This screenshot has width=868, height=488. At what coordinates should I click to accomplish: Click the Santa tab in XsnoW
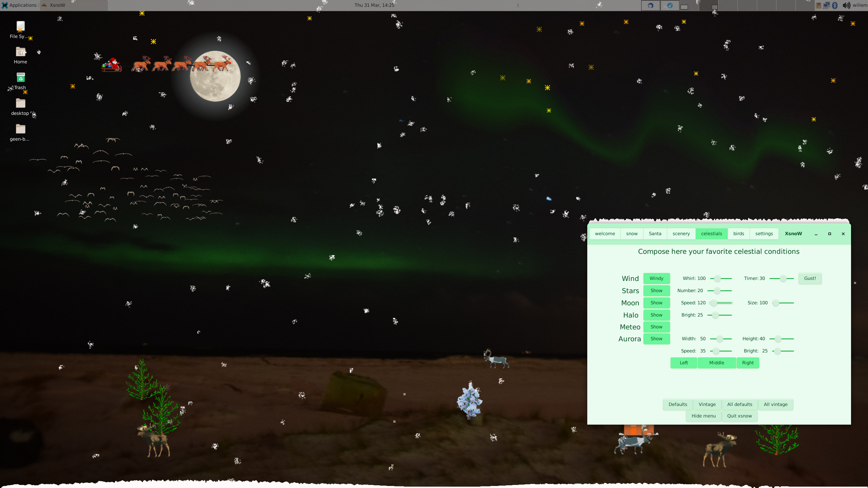pyautogui.click(x=655, y=233)
